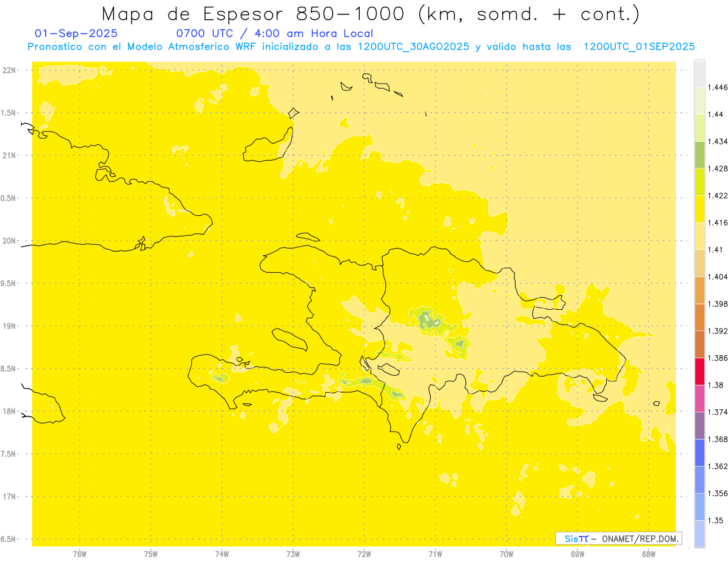This screenshot has width=728, height=562.
Task: Click the colorbar value 1.398
Action: point(719,304)
